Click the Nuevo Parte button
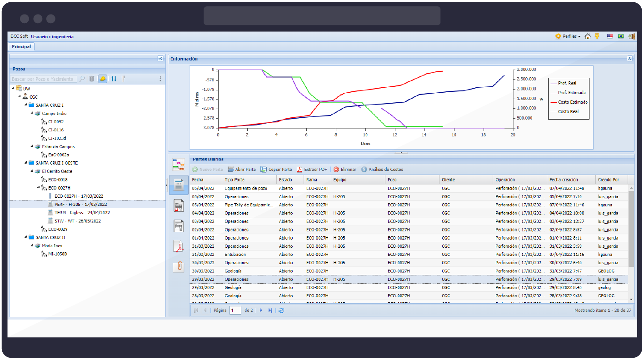This screenshot has height=360, width=644. tap(207, 170)
